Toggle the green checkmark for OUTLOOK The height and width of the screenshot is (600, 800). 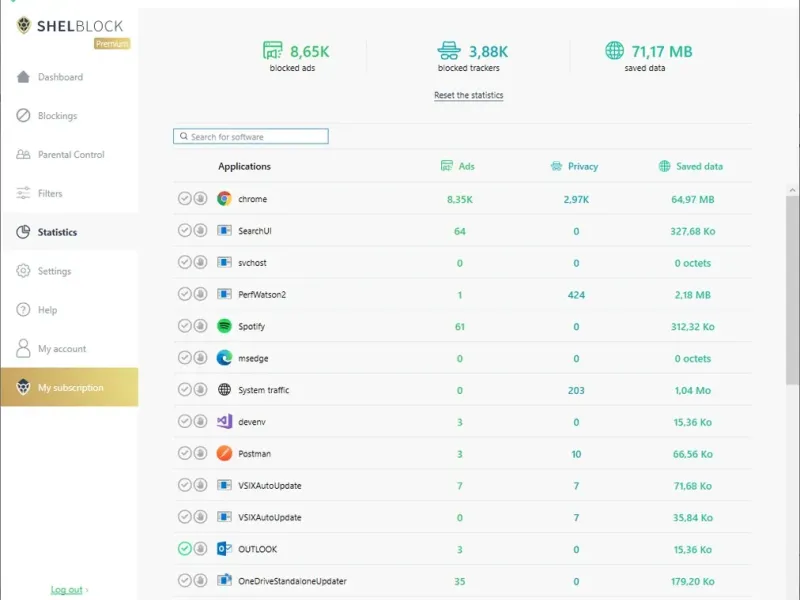point(184,549)
